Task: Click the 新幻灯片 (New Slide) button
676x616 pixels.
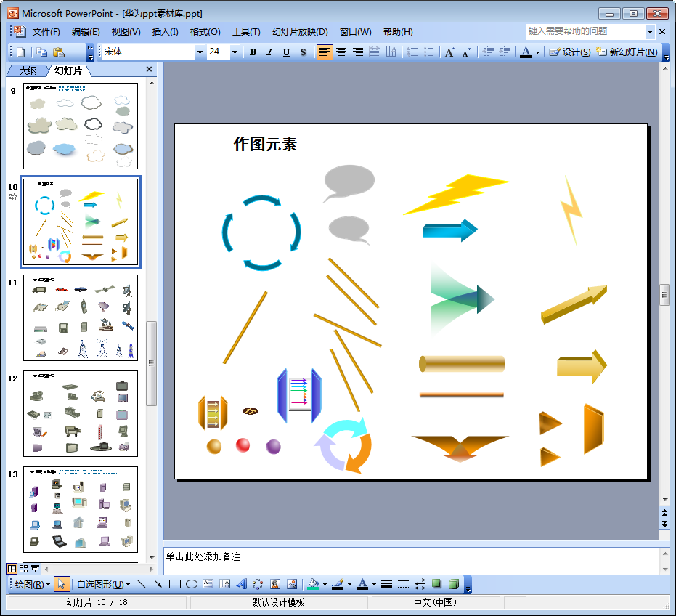Action: [x=627, y=52]
